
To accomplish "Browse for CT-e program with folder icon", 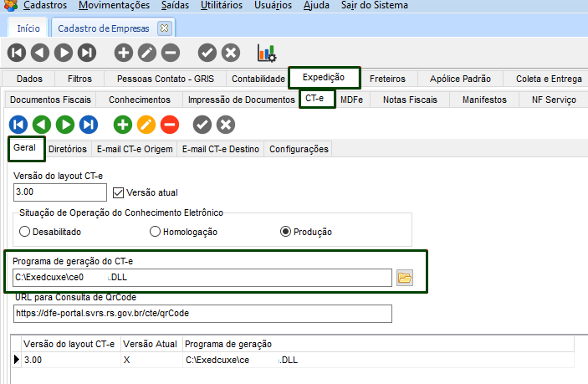I will pyautogui.click(x=405, y=278).
